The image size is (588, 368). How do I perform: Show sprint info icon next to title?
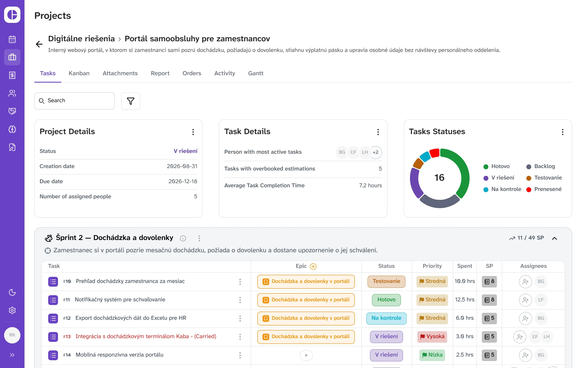click(x=183, y=238)
